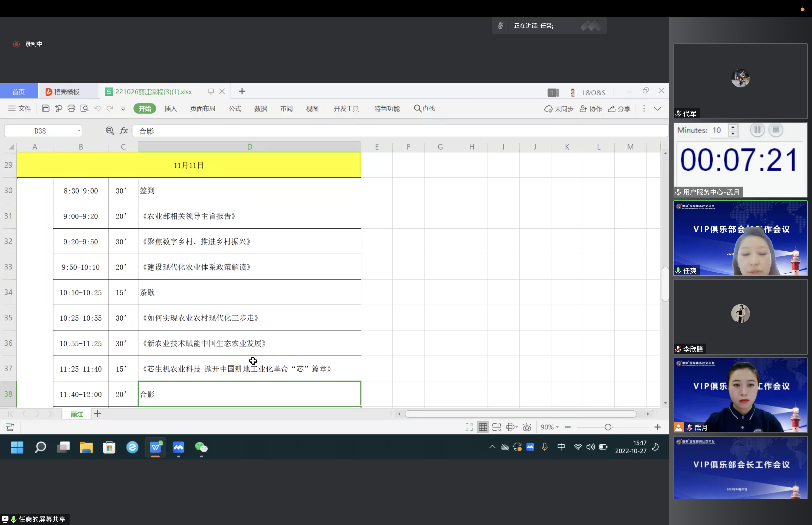The image size is (812, 525).
Task: Select the 特色功能 ribbon tab
Action: [387, 108]
